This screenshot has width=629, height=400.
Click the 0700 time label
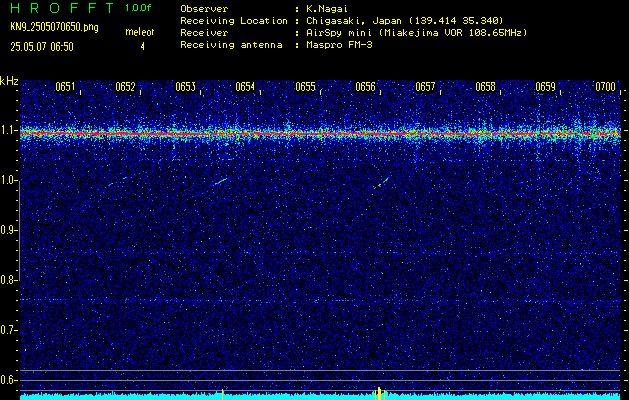[x=605, y=87]
